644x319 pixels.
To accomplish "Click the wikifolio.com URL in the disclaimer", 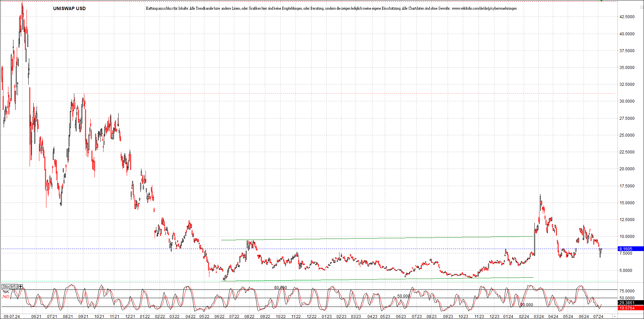I will [x=484, y=8].
